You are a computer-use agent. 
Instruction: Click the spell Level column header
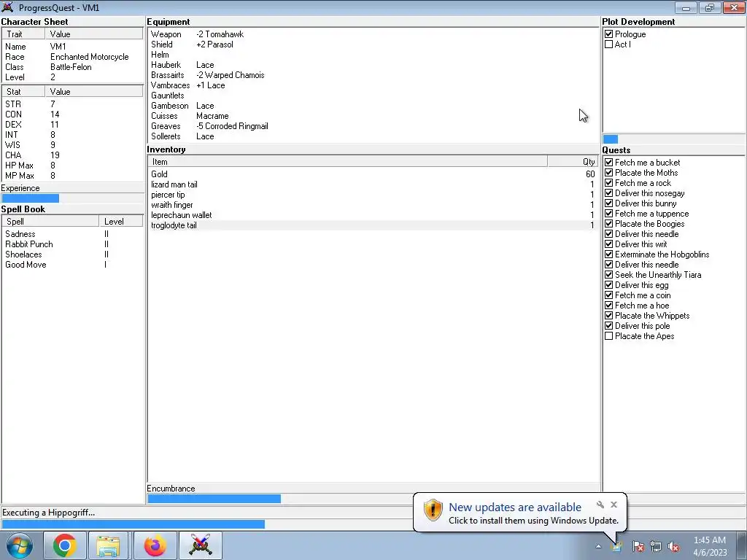pos(121,222)
